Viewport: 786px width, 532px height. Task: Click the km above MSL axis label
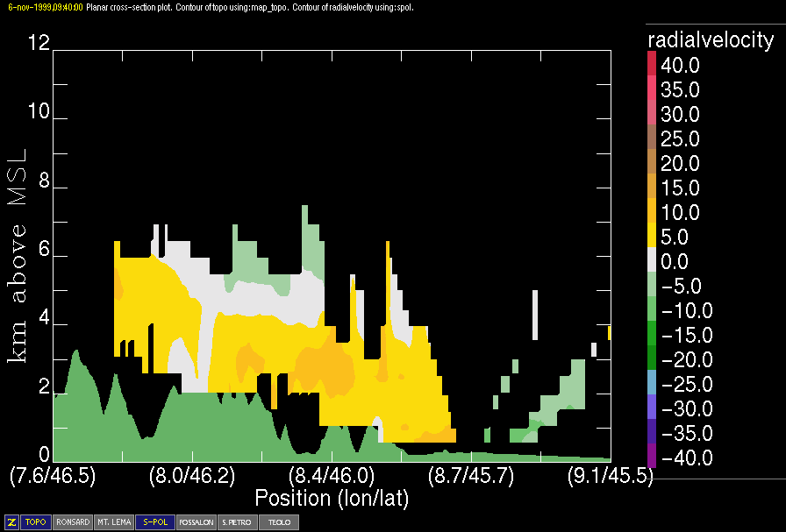click(x=18, y=254)
